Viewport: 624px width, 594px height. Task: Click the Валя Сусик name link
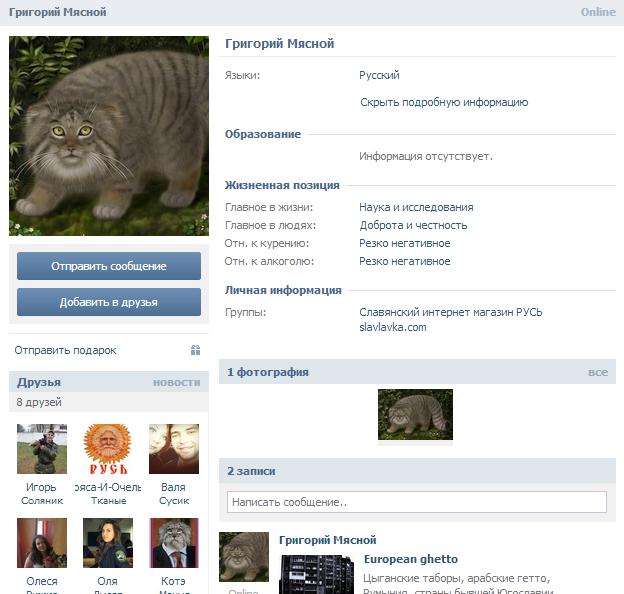coord(174,494)
